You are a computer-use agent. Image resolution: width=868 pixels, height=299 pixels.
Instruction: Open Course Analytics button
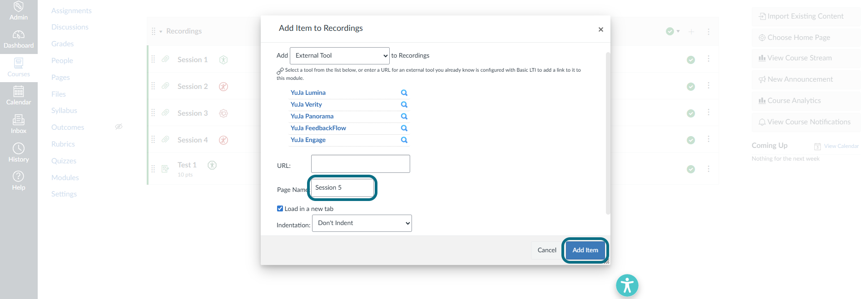point(806,101)
